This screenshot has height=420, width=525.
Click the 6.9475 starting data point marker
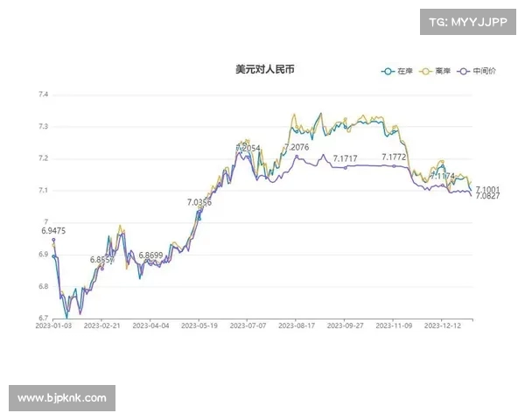pyautogui.click(x=53, y=240)
